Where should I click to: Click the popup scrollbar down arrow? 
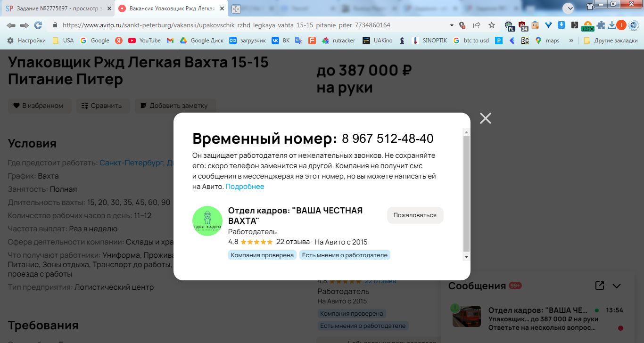coord(467,256)
